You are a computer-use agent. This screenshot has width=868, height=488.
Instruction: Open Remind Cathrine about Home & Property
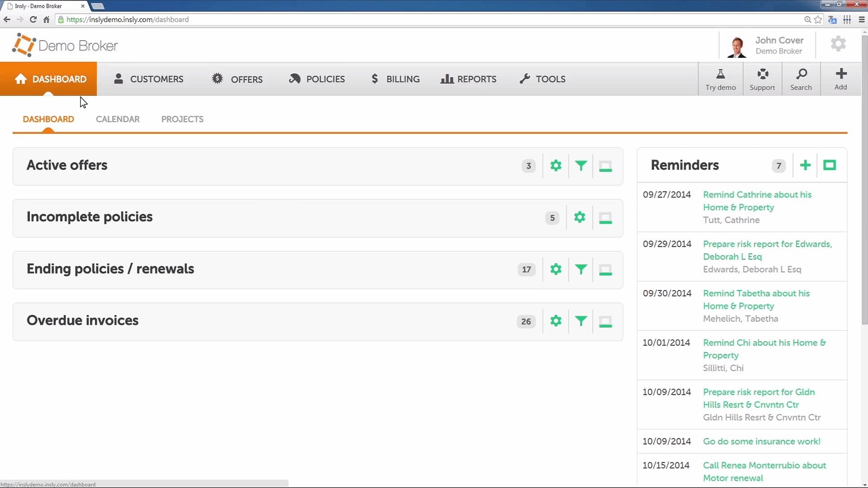757,201
